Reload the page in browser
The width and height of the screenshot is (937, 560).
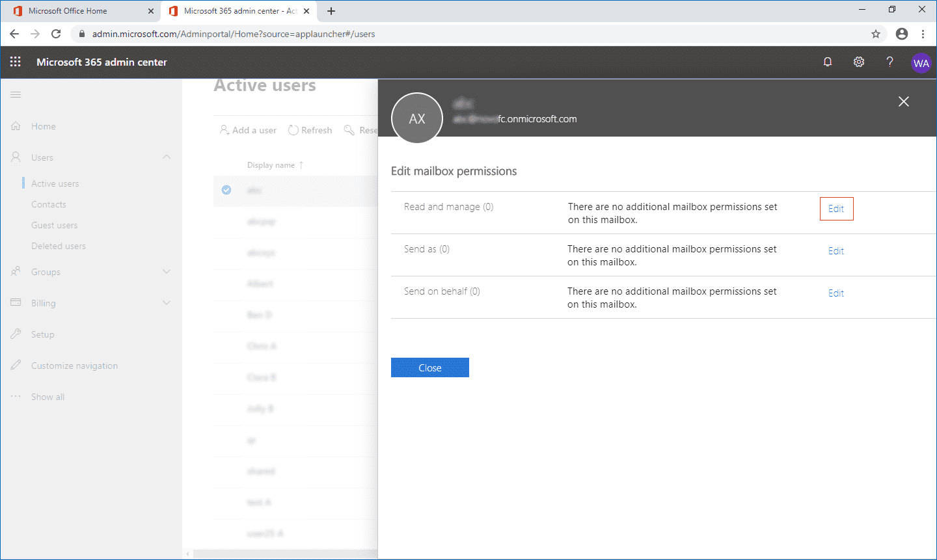coord(56,34)
